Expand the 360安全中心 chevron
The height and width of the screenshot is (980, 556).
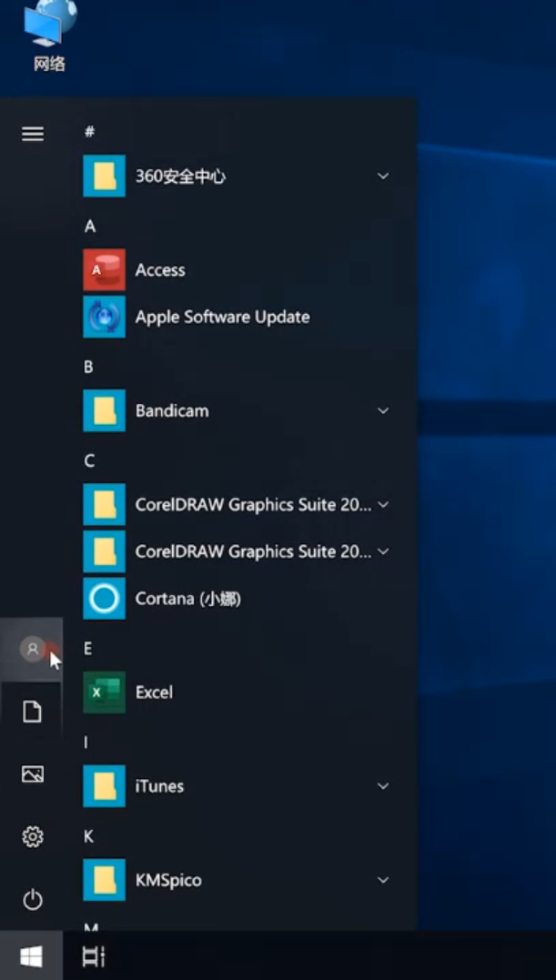(x=383, y=177)
